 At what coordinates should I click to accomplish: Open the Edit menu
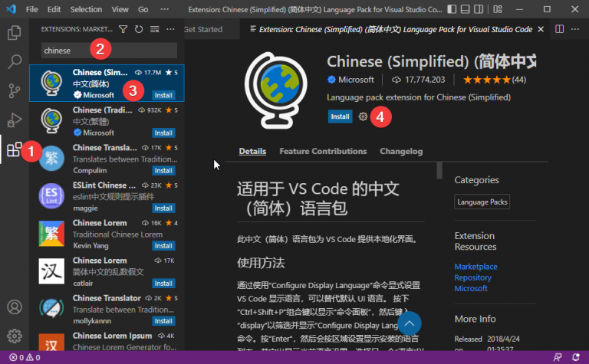click(54, 9)
